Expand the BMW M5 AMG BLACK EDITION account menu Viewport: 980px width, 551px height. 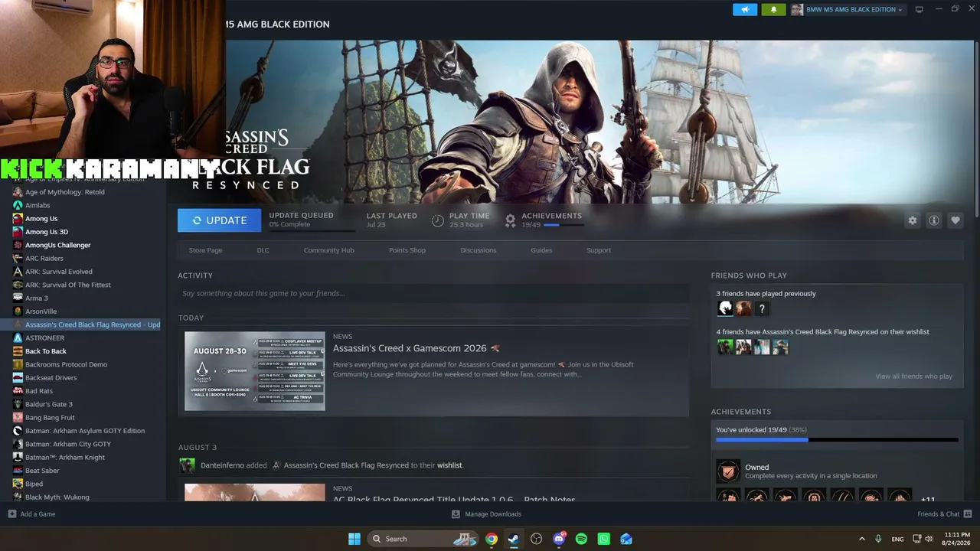coord(847,9)
